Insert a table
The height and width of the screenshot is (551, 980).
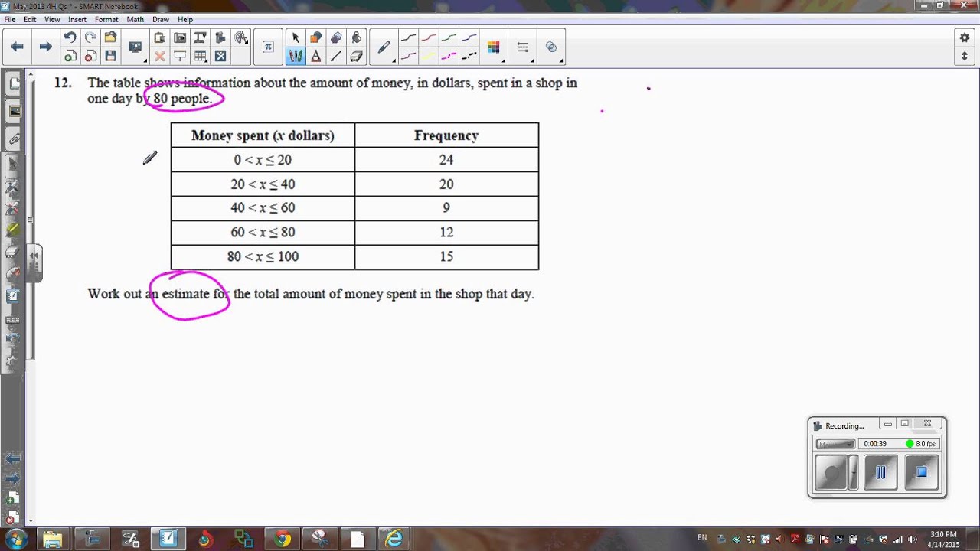(200, 56)
